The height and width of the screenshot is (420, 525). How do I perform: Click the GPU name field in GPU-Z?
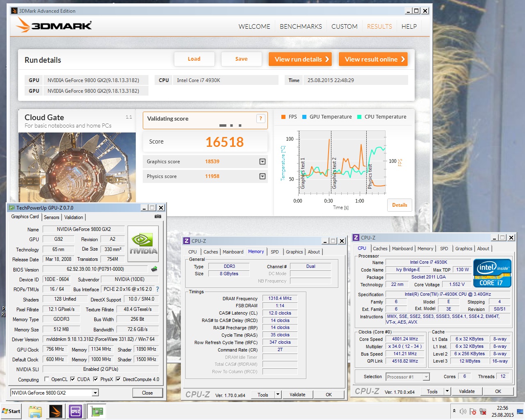click(84, 229)
